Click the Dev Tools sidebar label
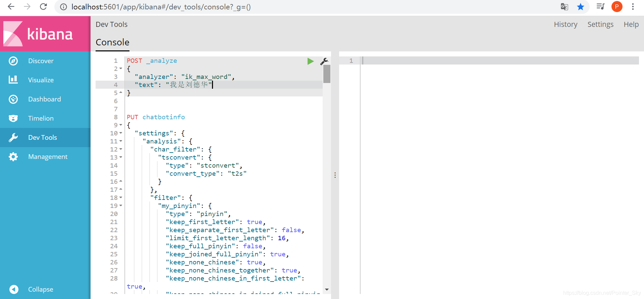644x299 pixels. 43,137
